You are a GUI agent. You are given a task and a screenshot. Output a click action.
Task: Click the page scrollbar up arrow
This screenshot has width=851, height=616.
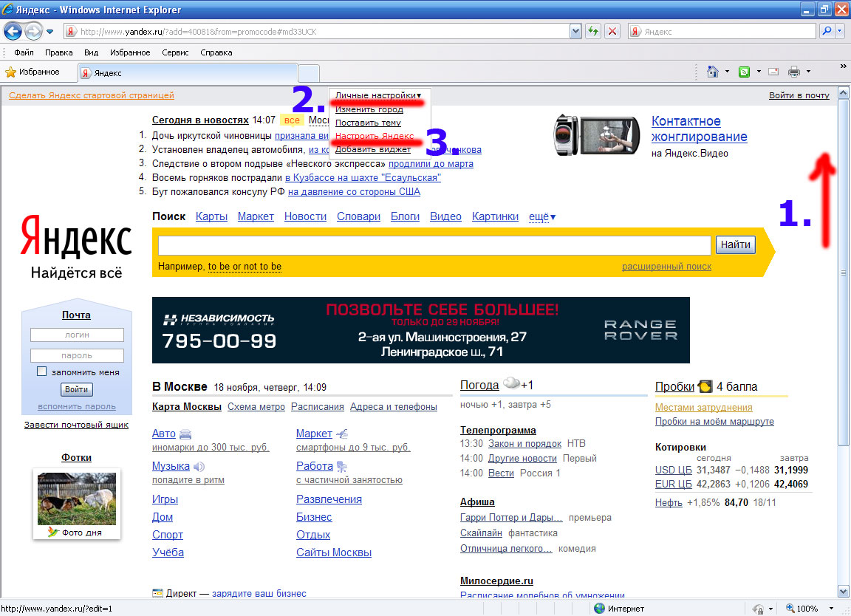844,93
